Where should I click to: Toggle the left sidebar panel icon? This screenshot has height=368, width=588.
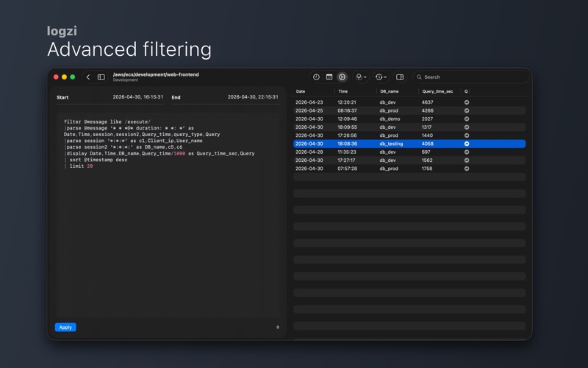pos(101,77)
